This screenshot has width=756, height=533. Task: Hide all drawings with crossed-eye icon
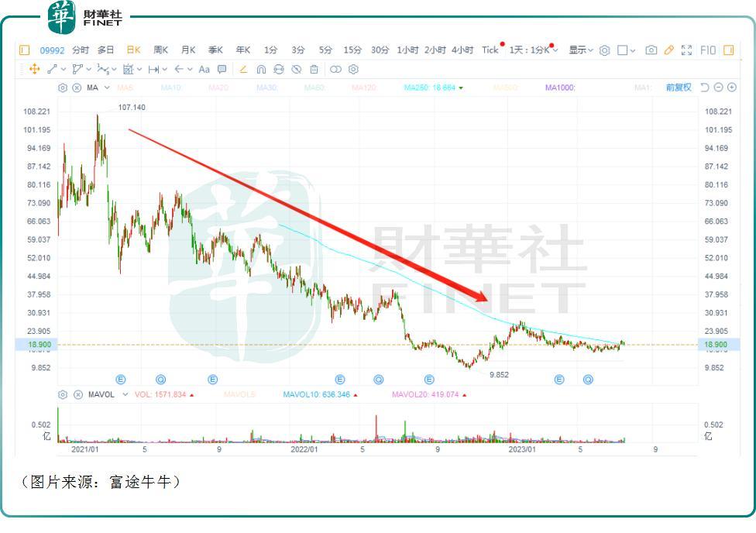296,69
